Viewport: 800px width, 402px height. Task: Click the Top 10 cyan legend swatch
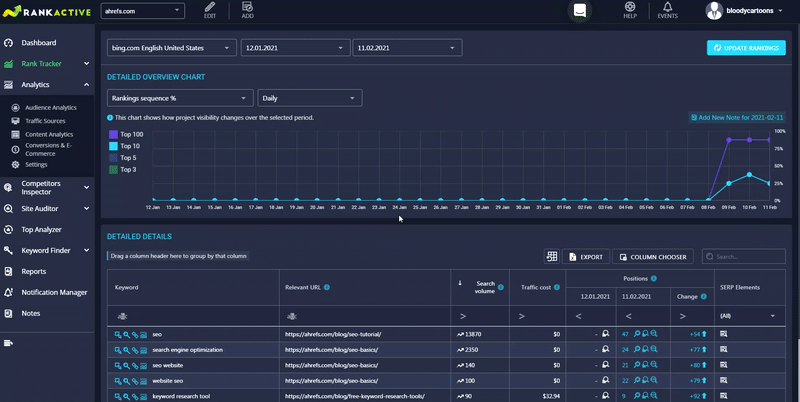pyautogui.click(x=113, y=146)
